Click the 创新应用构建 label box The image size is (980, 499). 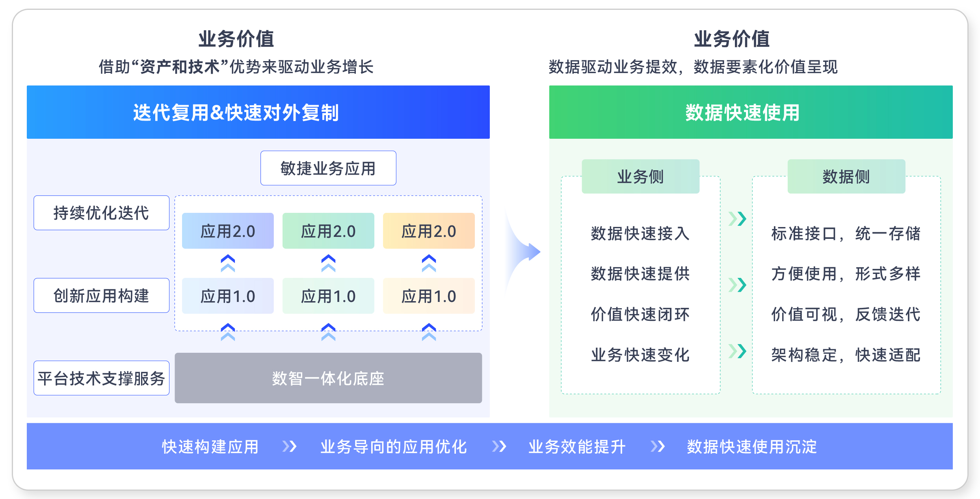[x=101, y=296]
